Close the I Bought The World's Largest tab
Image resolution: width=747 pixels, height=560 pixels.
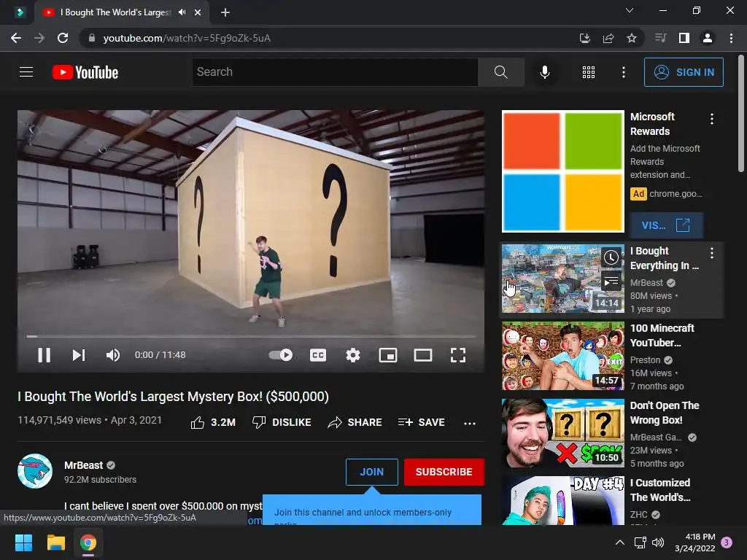(x=198, y=12)
